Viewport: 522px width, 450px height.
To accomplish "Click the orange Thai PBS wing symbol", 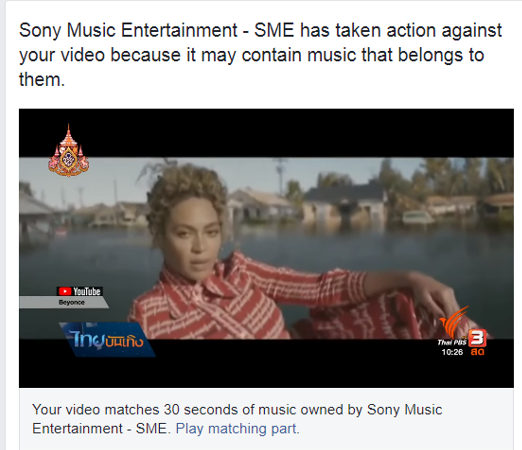I will tap(453, 321).
